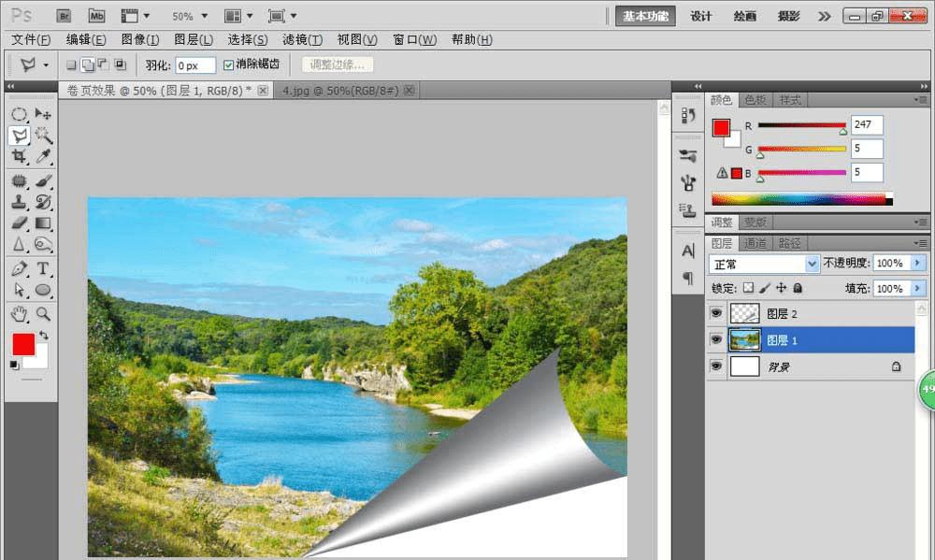Select the Crop tool

[19, 156]
